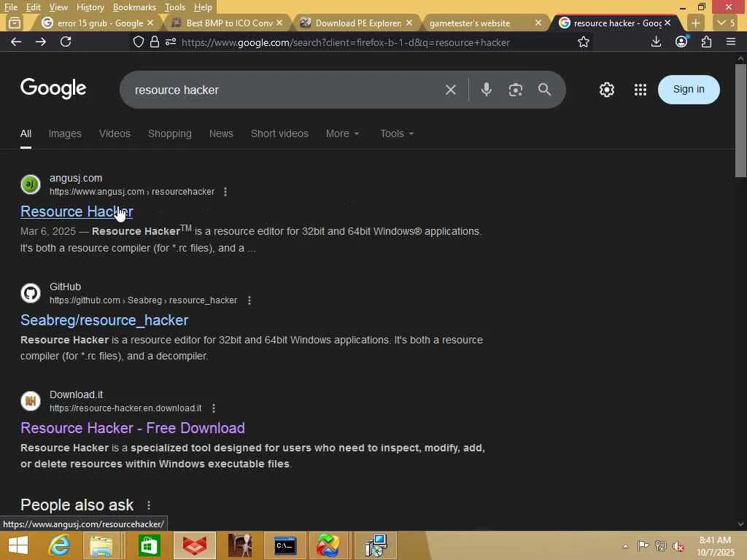Screen dimensions: 747x560
Task: Open the Windows Start button
Action: point(18,545)
